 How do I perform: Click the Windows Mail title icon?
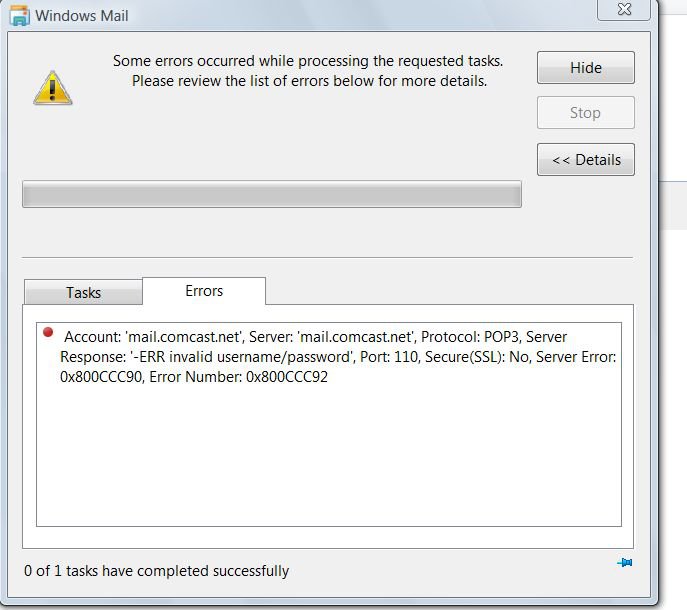tap(19, 16)
